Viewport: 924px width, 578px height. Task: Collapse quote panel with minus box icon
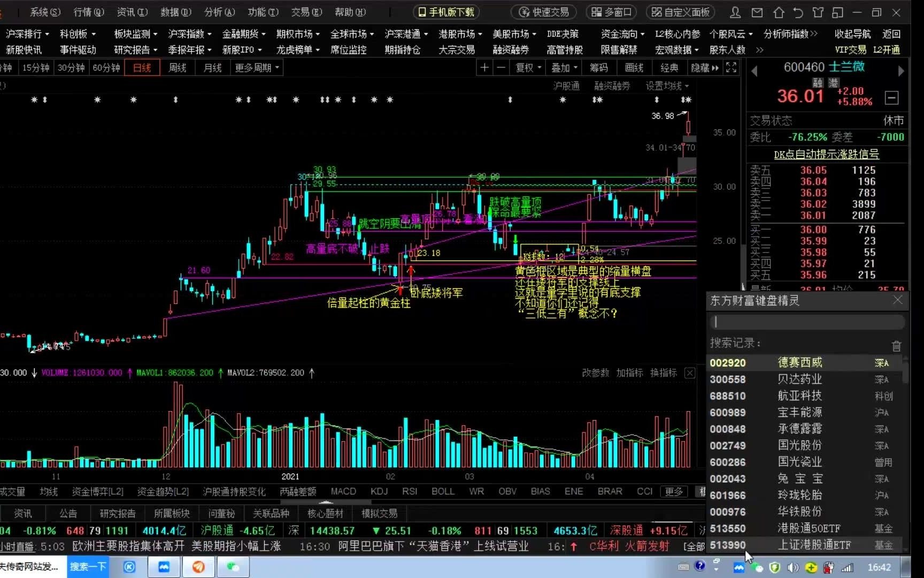[891, 97]
